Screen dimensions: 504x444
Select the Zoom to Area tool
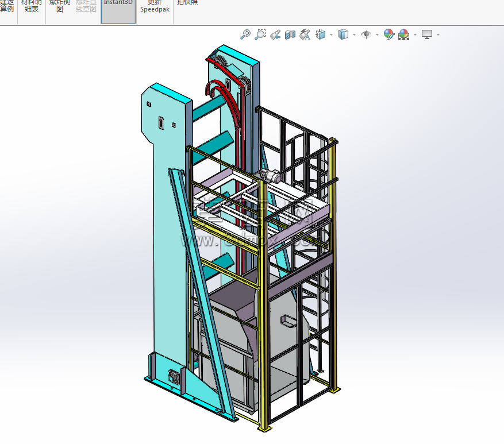click(x=260, y=34)
